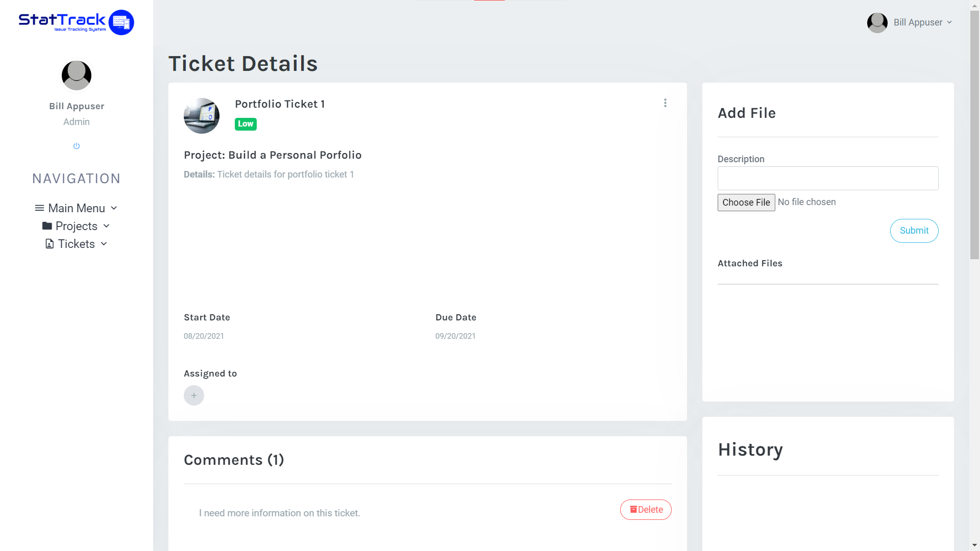980x551 pixels.
Task: Expand the Projects navigation item
Action: (x=77, y=226)
